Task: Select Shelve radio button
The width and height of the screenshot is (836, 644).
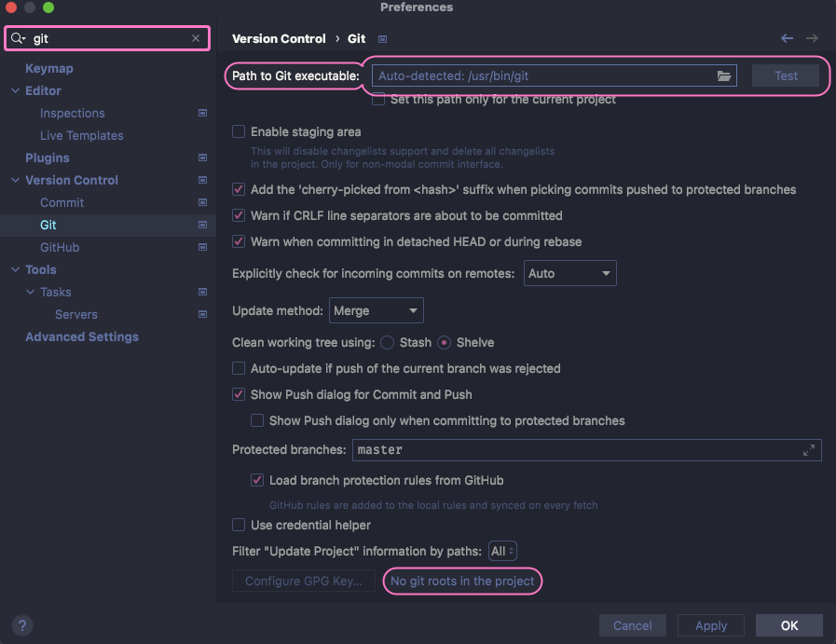Action: click(444, 342)
